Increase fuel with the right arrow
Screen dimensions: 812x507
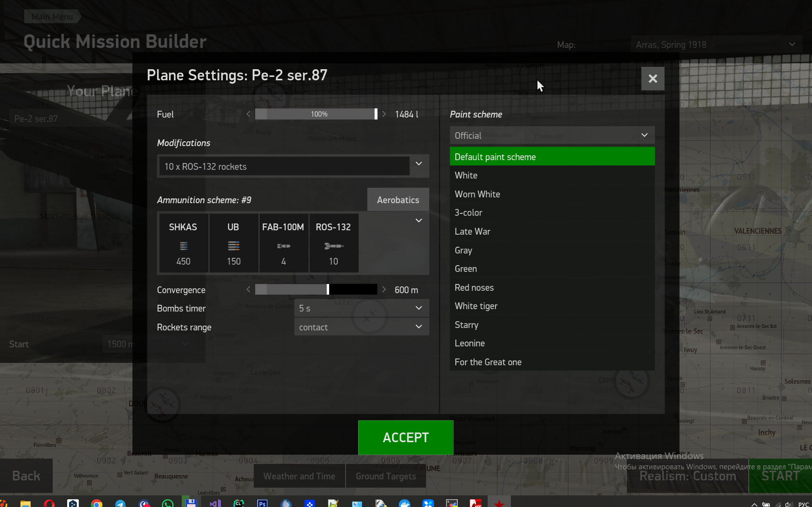pos(384,114)
